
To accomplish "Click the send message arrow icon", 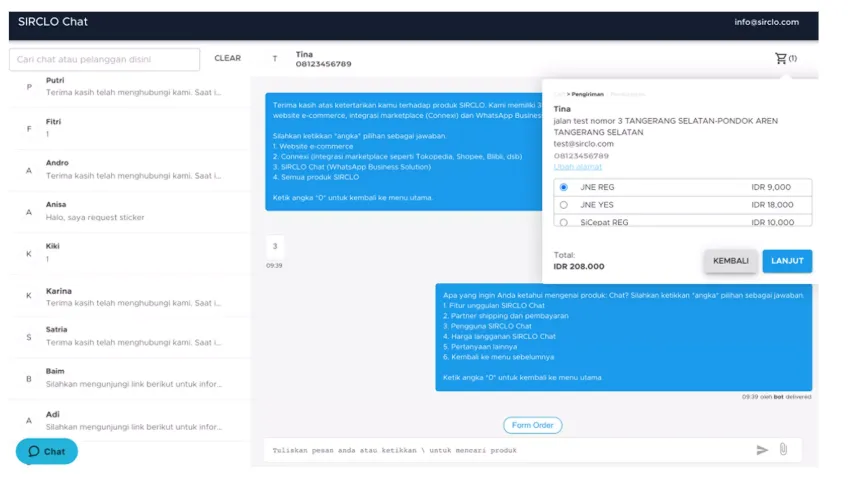I will pyautogui.click(x=762, y=450).
